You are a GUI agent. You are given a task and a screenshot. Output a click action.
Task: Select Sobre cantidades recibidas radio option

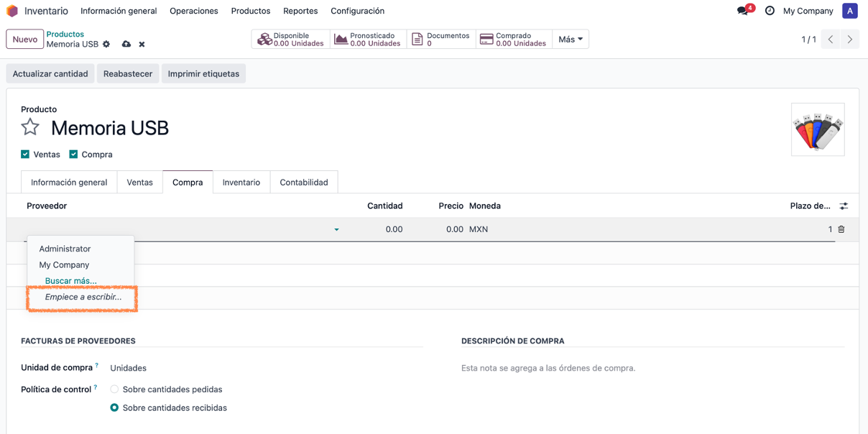[x=114, y=407]
